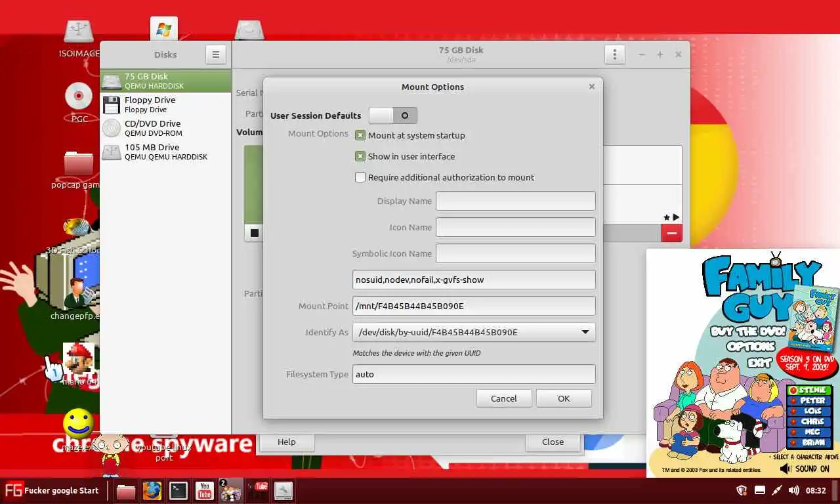Screen dimensions: 840x504
Task: Click OPTIONS in Family Guy ad
Action: [751, 346]
